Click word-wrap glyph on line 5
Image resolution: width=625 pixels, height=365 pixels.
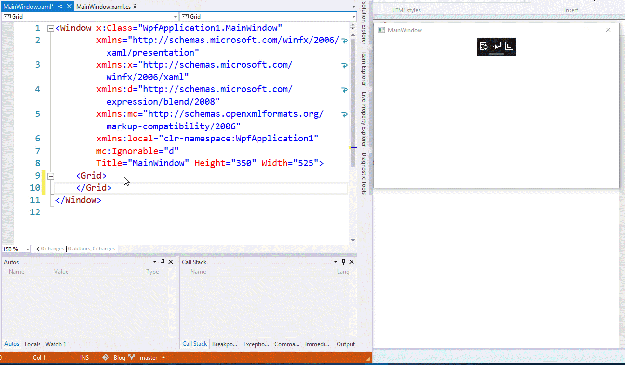coord(344,114)
